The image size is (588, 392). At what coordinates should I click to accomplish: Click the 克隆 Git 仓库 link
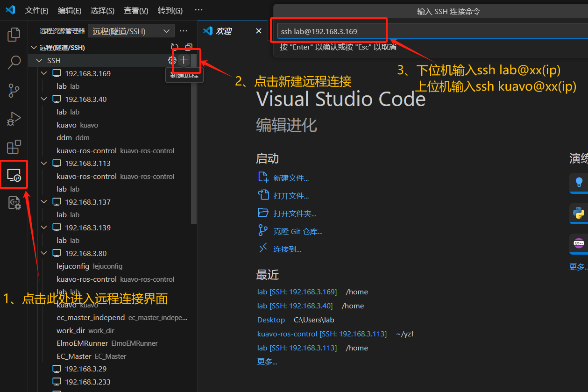[298, 231]
